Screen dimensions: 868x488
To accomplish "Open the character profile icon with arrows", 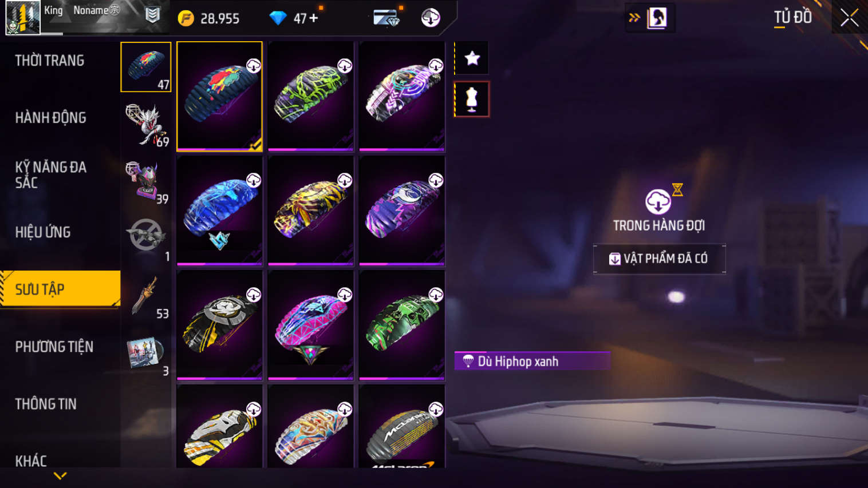I will pyautogui.click(x=651, y=18).
